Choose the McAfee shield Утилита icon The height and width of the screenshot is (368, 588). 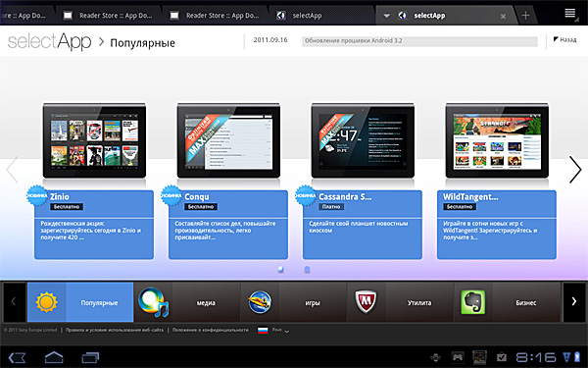point(366,302)
